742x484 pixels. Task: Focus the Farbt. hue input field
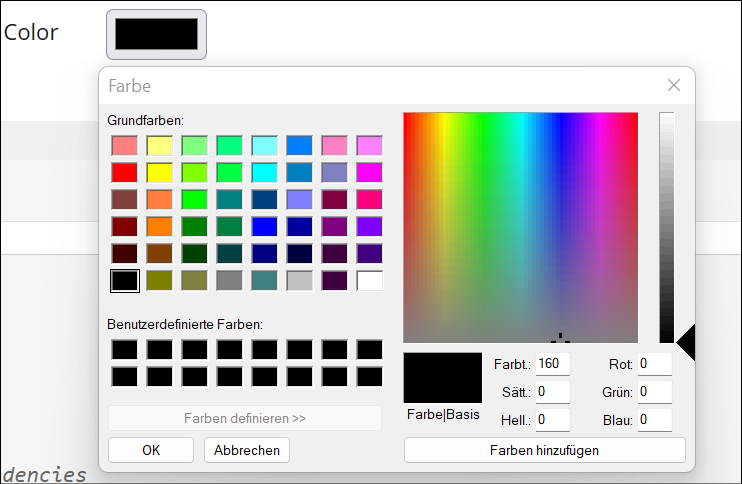pos(553,364)
